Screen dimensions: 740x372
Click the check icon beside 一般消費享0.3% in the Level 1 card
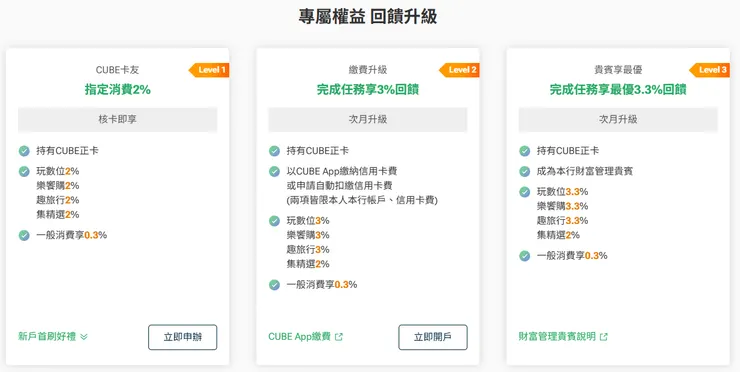(24, 235)
